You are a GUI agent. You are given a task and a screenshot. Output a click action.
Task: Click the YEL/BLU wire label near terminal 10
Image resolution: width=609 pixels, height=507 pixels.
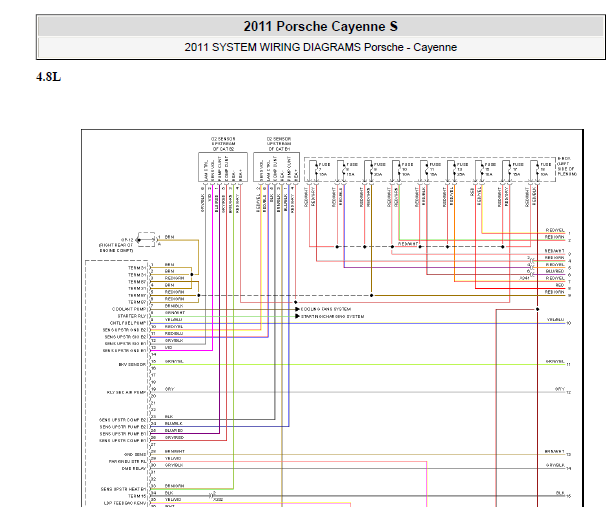555,320
